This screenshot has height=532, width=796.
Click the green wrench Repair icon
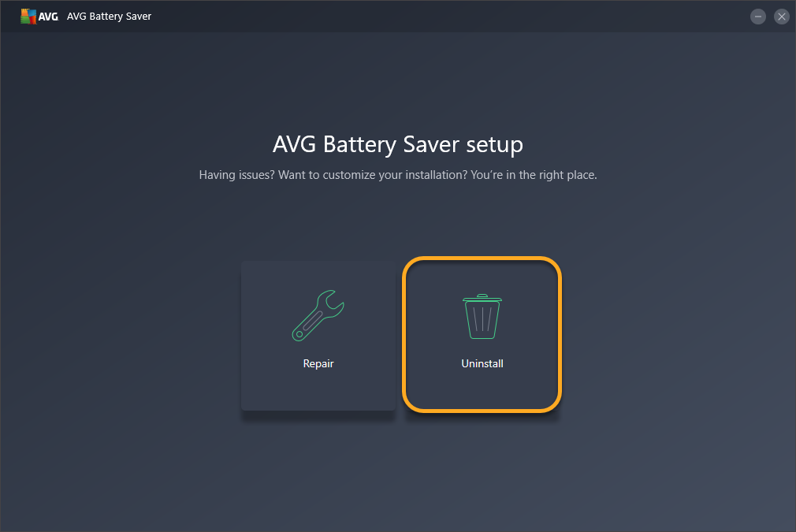318,315
